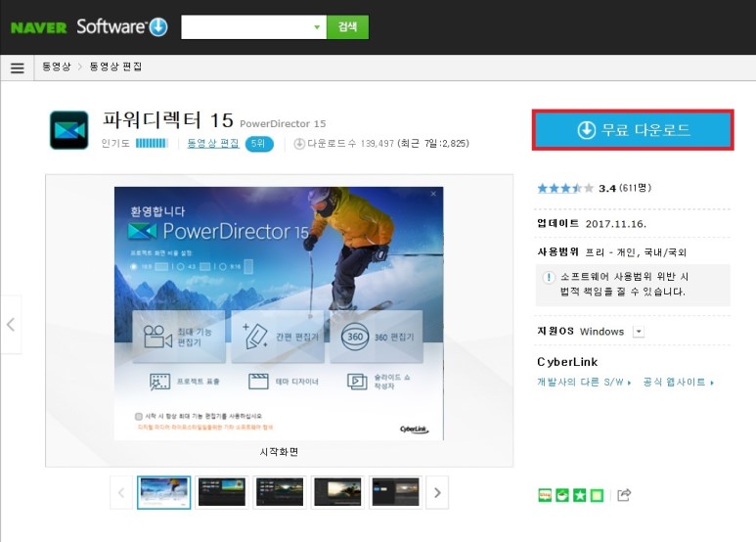Click the 무료 다운로드 free download button
756x542 pixels.
(633, 130)
